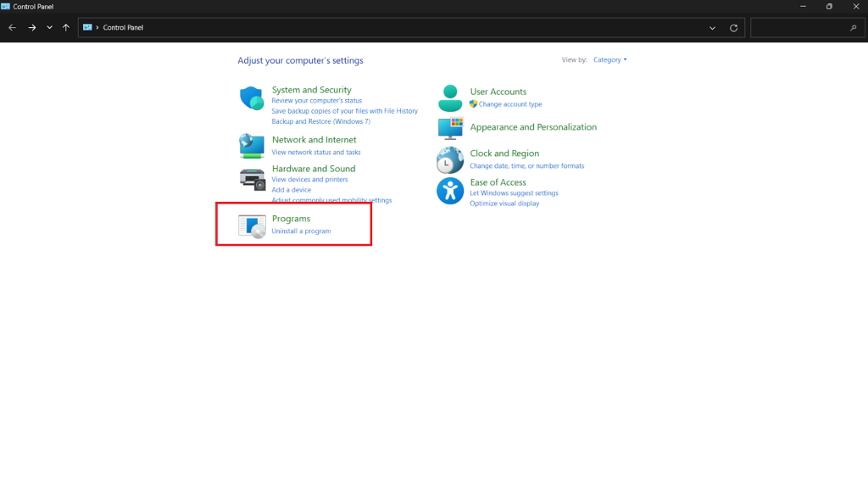868x485 pixels.
Task: Open the Ease of Access icon
Action: tap(450, 191)
